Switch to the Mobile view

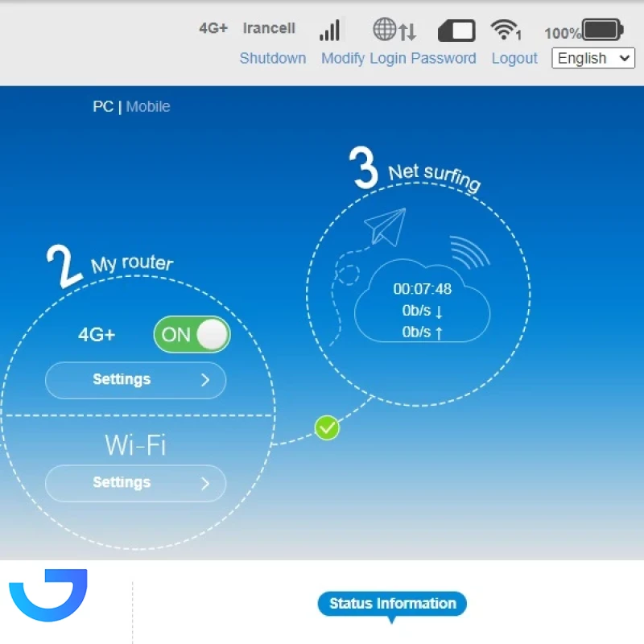(148, 106)
